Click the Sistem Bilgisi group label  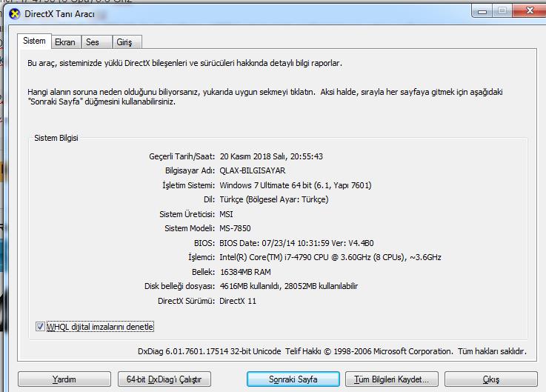[x=56, y=138]
